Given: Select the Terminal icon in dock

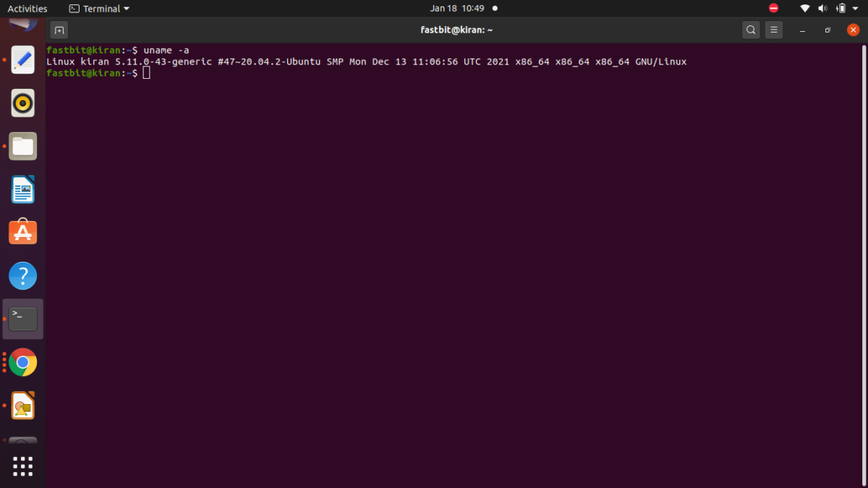Looking at the screenshot, I should [x=23, y=319].
